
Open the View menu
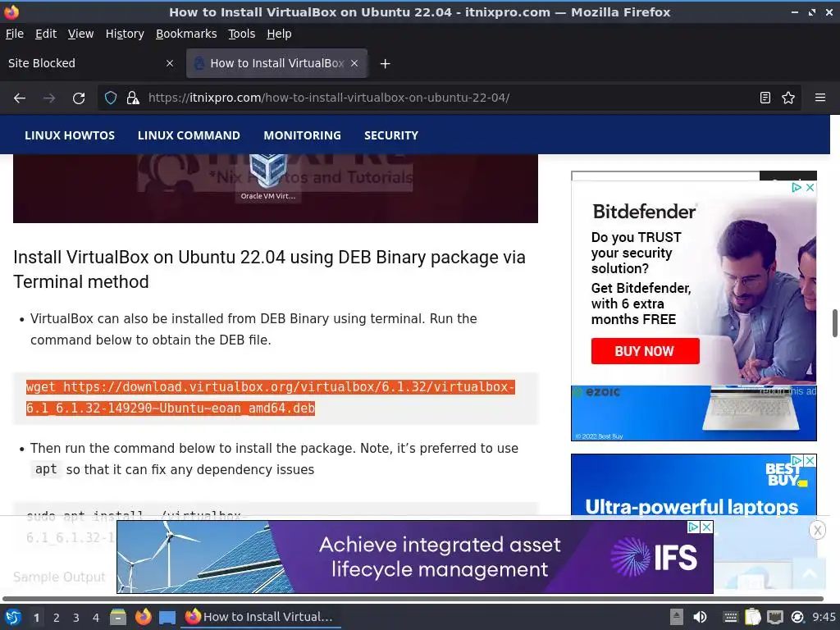pos(81,34)
